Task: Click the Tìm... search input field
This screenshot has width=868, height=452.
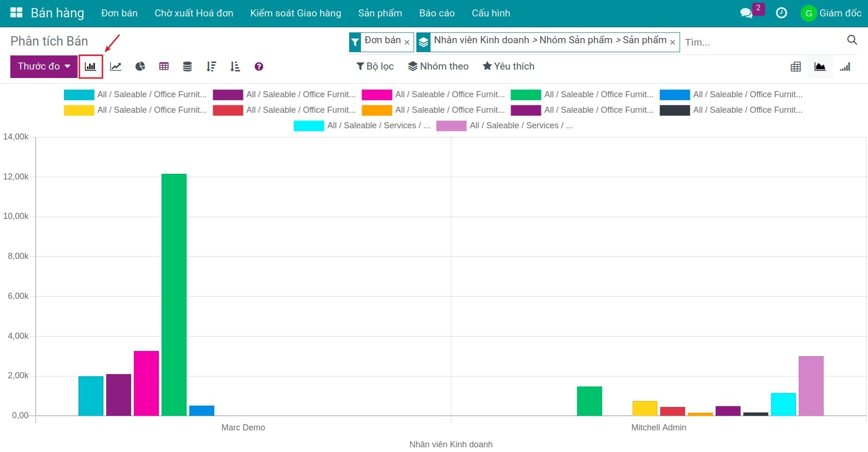Action: coord(761,42)
